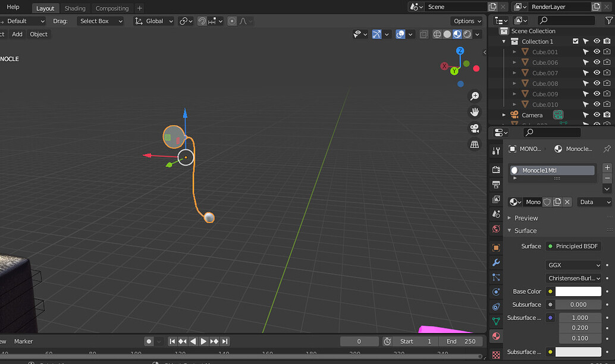This screenshot has height=364, width=615.
Task: Click the white Base Color swatch
Action: [579, 291]
